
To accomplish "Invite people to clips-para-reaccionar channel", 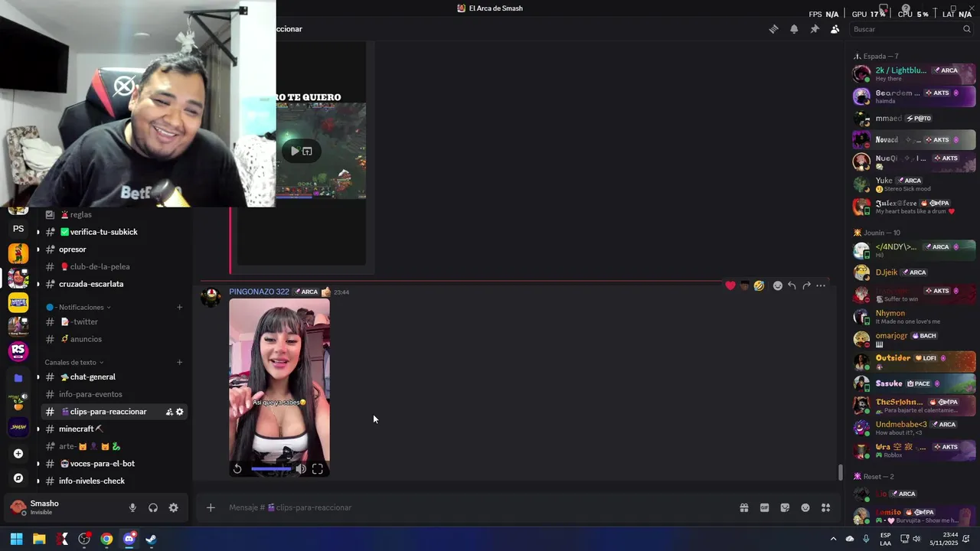I will (169, 412).
